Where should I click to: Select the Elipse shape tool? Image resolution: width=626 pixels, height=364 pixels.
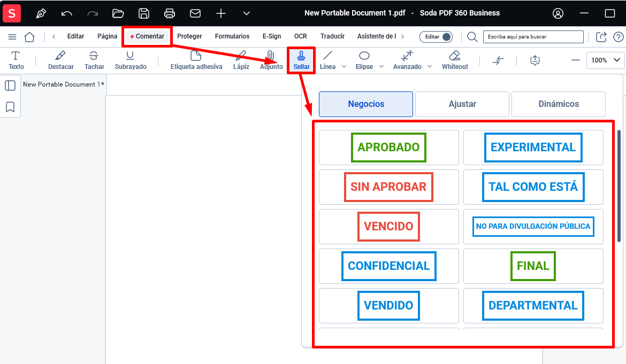pos(364,60)
